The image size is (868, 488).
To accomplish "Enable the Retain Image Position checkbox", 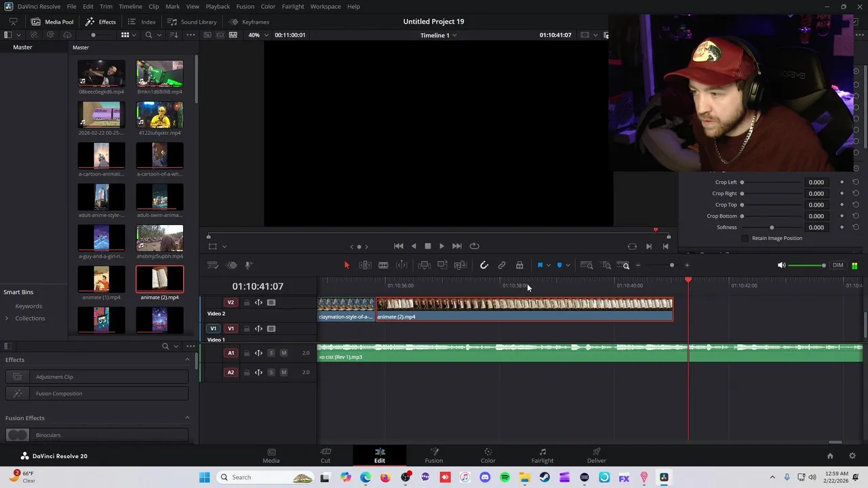I will tap(745, 238).
